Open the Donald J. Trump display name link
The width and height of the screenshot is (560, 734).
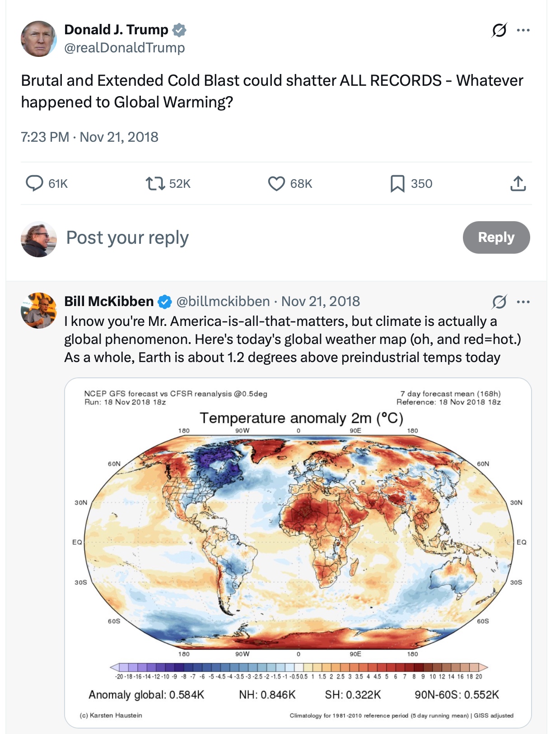coord(116,29)
